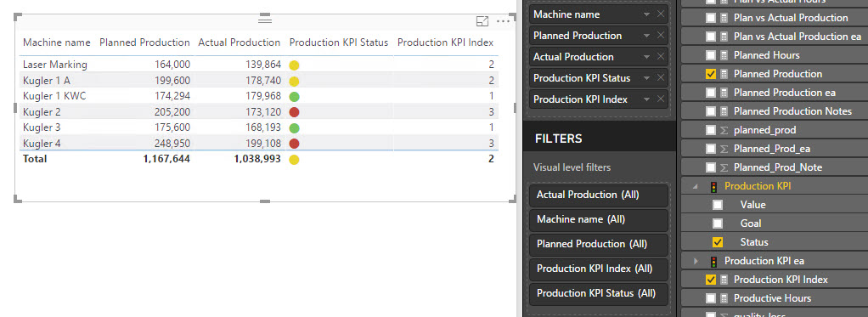
Task: Expand Production KPI Status (All) filter card
Action: [x=599, y=293]
